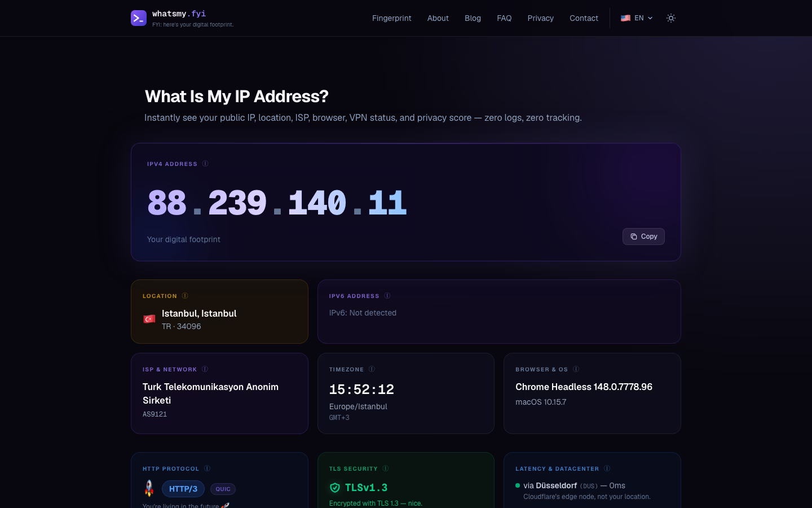Open the Blog nav link

(473, 18)
